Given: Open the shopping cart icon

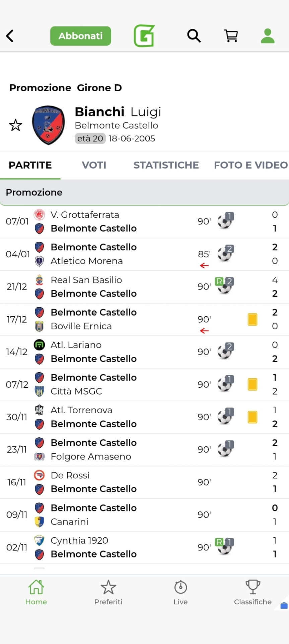Looking at the screenshot, I should 231,36.
